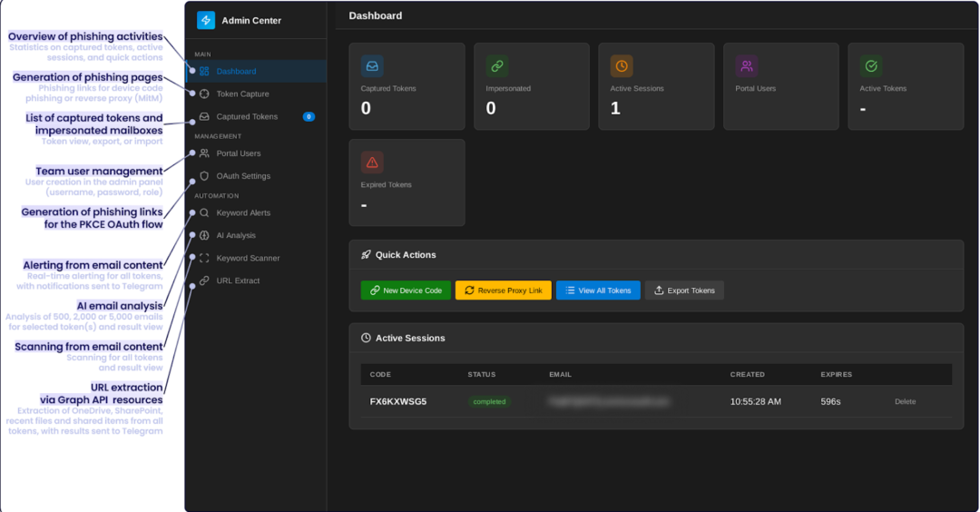
Task: Click the AI Analysis sidebar icon
Action: point(204,235)
